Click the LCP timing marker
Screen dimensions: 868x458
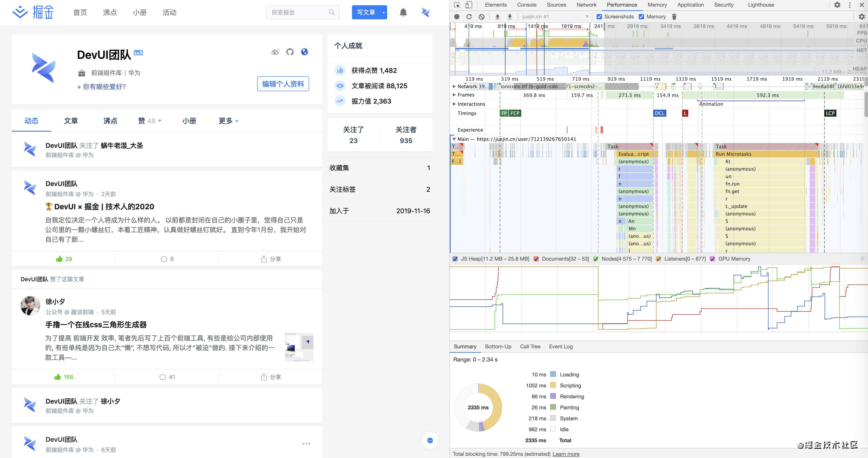(830, 113)
